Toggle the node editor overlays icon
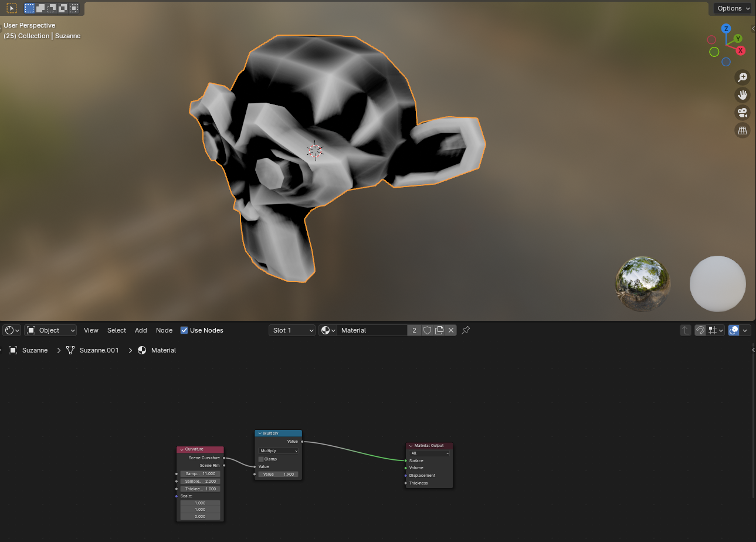The image size is (756, 542). (734, 330)
